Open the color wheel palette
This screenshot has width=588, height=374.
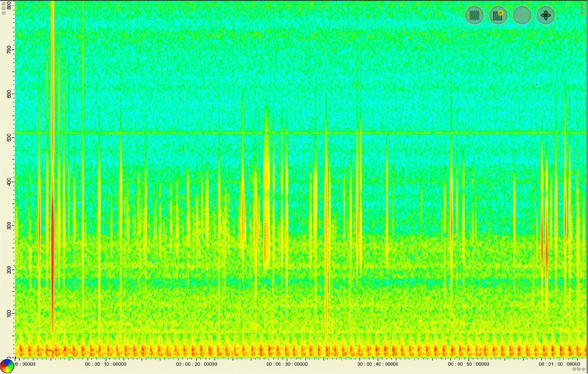coord(7,366)
